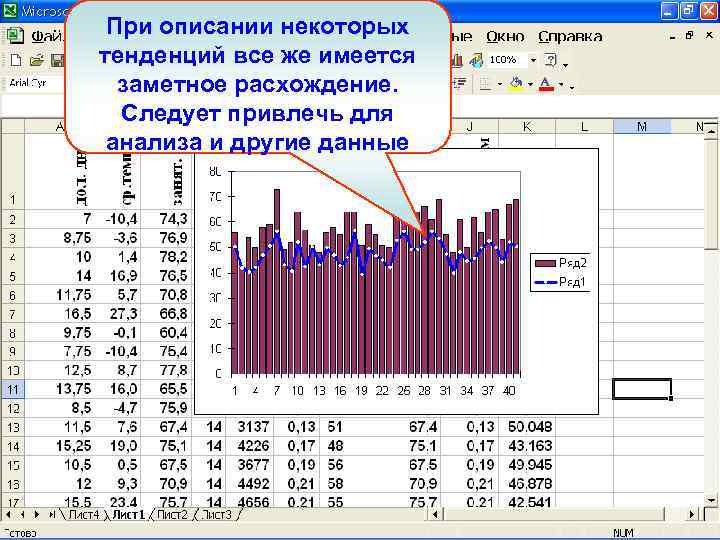Select column K header

coord(527,126)
